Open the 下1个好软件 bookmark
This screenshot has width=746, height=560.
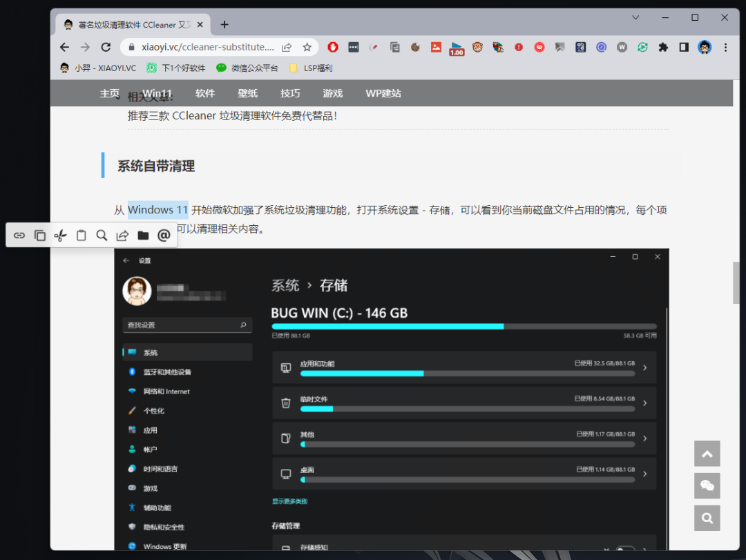pos(176,68)
